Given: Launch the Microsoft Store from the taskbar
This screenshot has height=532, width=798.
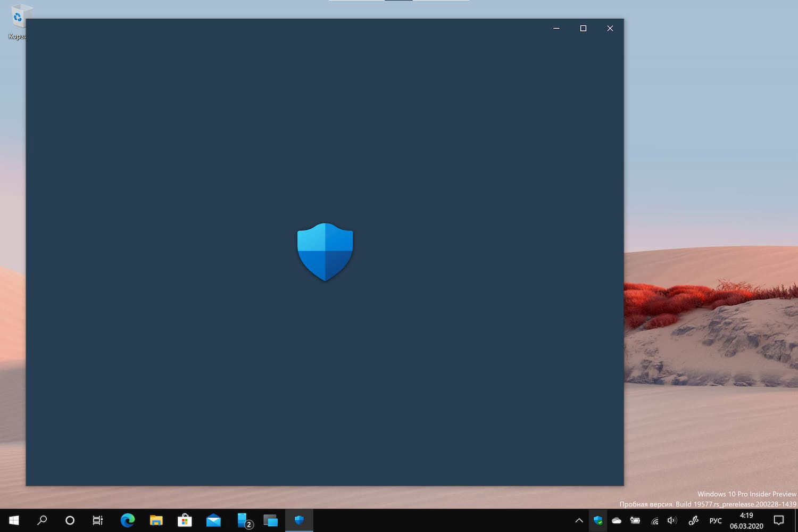Looking at the screenshot, I should [x=185, y=520].
